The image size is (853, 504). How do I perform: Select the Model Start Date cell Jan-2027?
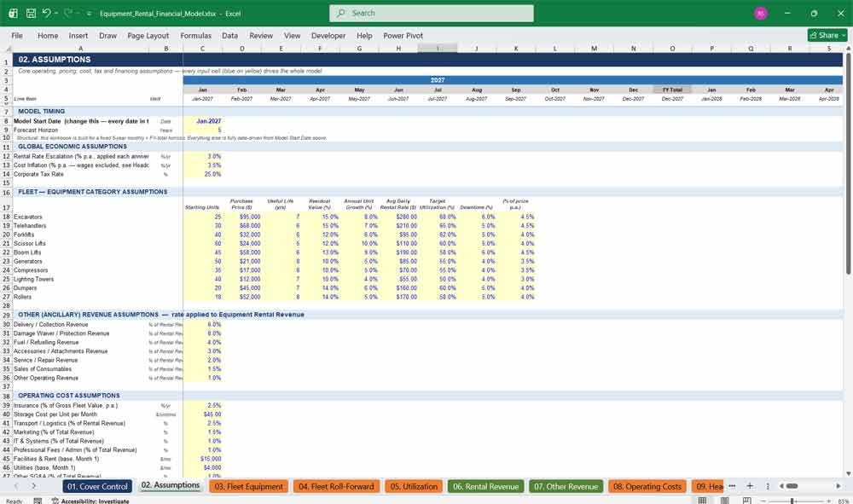pos(202,121)
